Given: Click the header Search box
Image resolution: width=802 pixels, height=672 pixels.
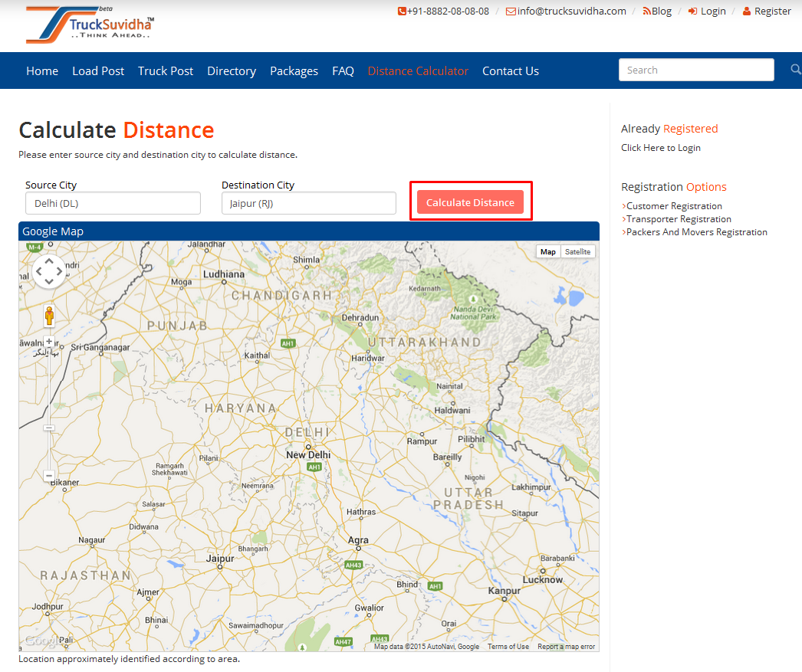Looking at the screenshot, I should pyautogui.click(x=696, y=70).
